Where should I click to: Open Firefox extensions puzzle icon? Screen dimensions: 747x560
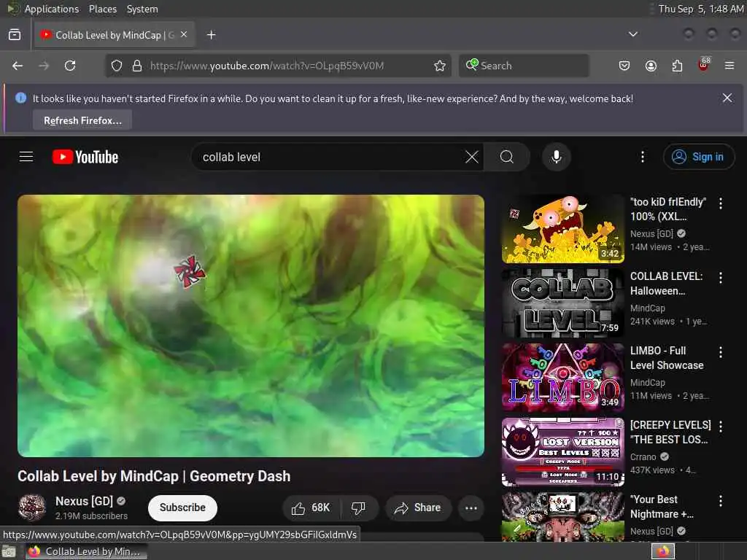pos(677,66)
